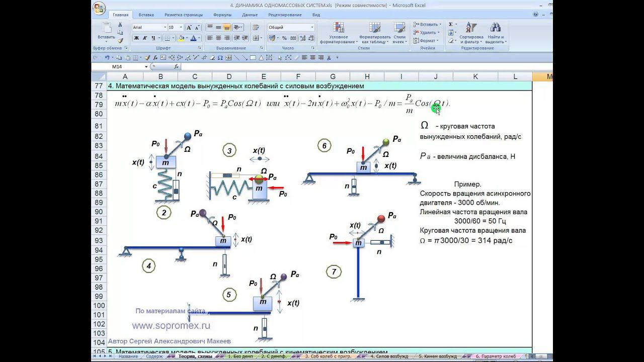Click the M14 Name Box field

click(118, 66)
